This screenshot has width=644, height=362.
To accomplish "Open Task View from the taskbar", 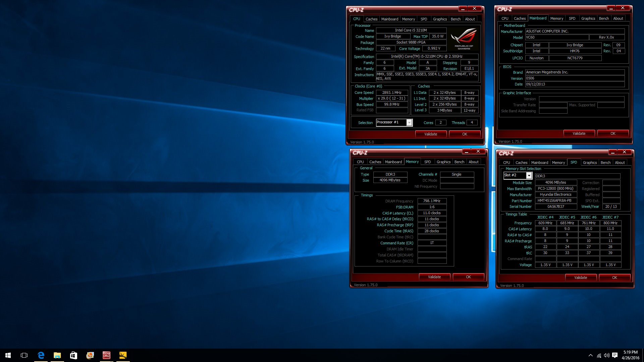I will (x=24, y=355).
